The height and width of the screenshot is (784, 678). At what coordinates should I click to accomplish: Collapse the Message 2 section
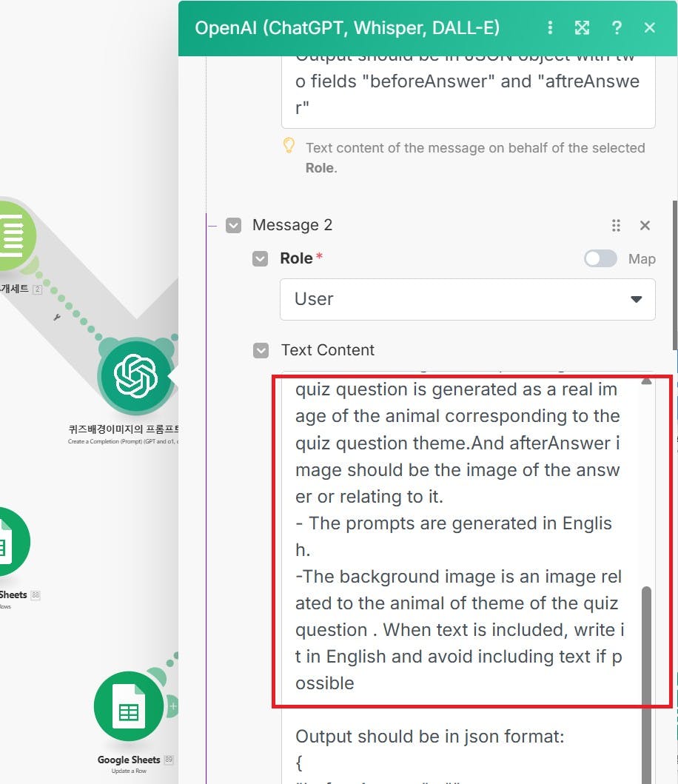(x=233, y=226)
